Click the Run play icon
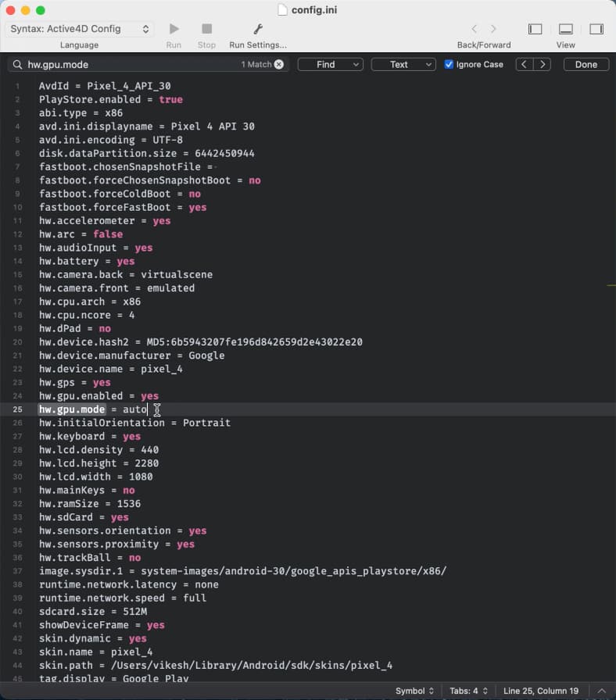This screenshot has width=616, height=700. coord(174,29)
